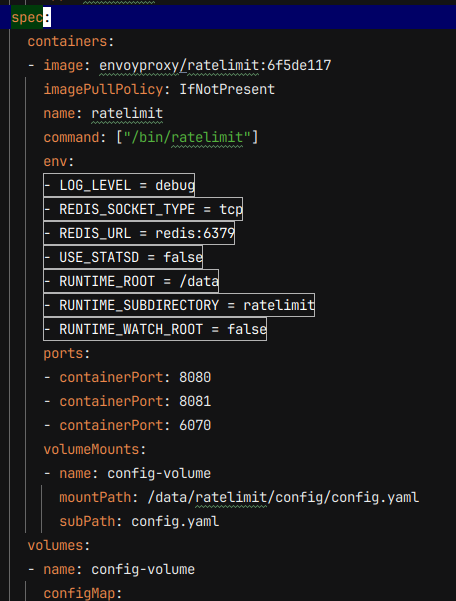This screenshot has height=601, width=456.
Task: Click the ports key
Action: [63, 353]
